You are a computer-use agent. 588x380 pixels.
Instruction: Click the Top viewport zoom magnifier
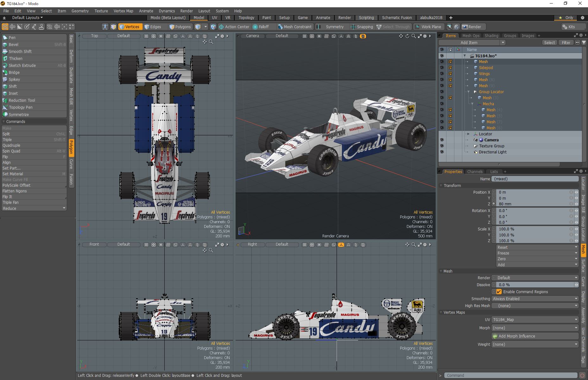[x=211, y=42]
